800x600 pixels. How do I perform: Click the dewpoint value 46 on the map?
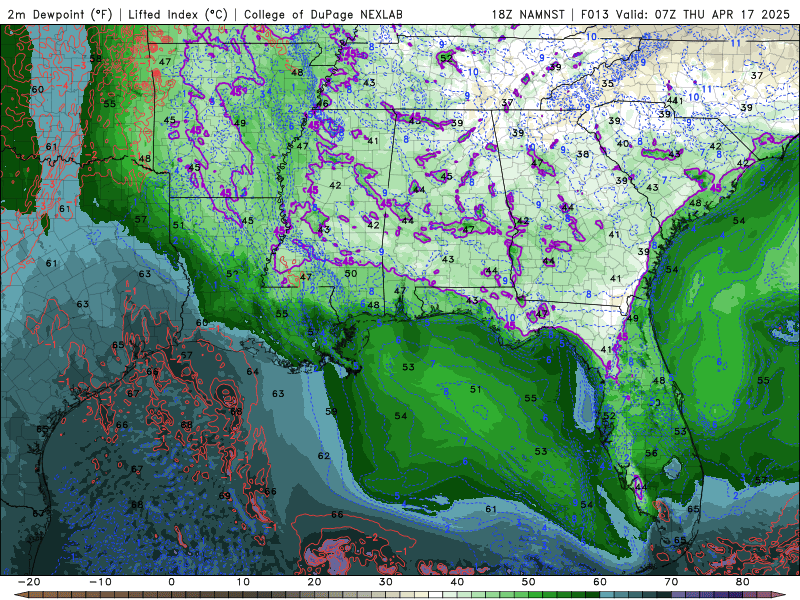322,104
